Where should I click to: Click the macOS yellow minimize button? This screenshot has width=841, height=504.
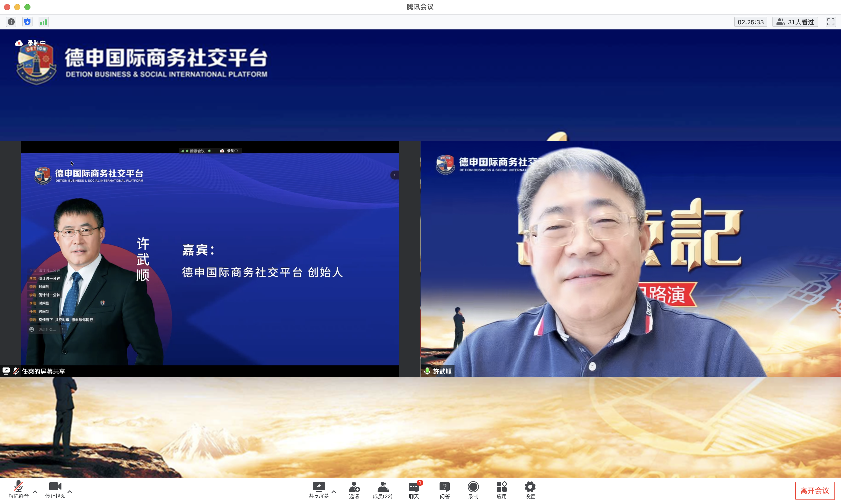pos(17,7)
